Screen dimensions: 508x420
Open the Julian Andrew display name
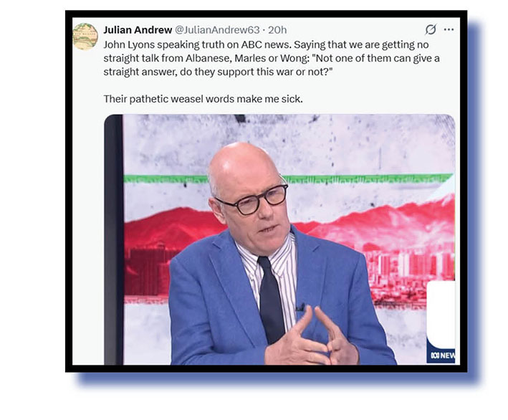[138, 30]
